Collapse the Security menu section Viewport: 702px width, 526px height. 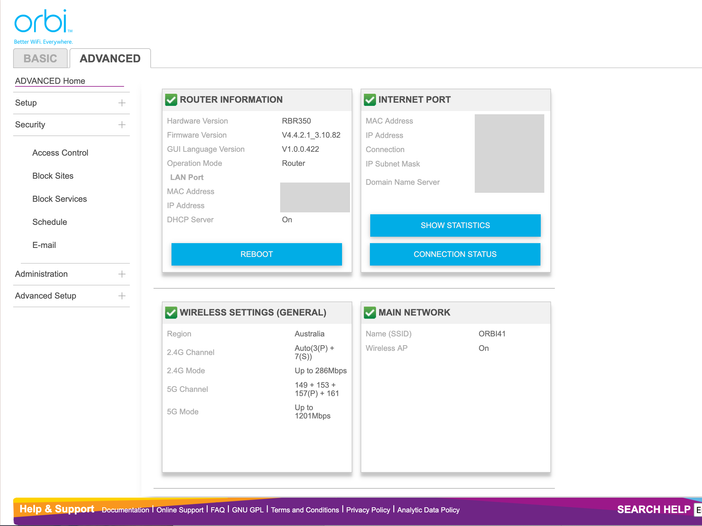click(121, 125)
